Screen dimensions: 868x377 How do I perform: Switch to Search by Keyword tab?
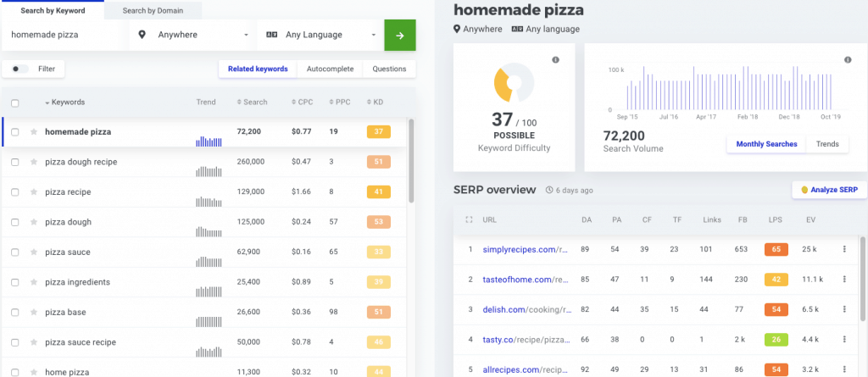point(52,10)
